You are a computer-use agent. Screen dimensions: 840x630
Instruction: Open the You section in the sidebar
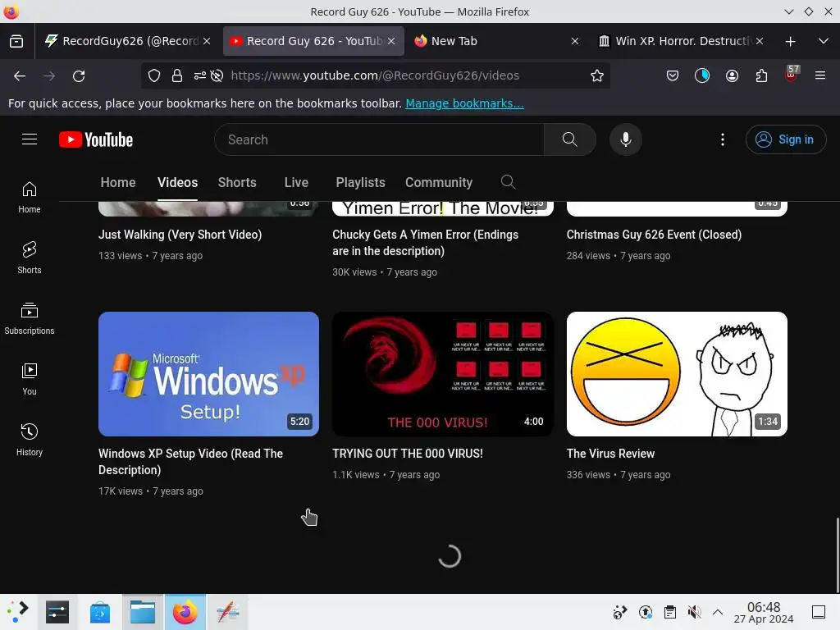click(30, 379)
